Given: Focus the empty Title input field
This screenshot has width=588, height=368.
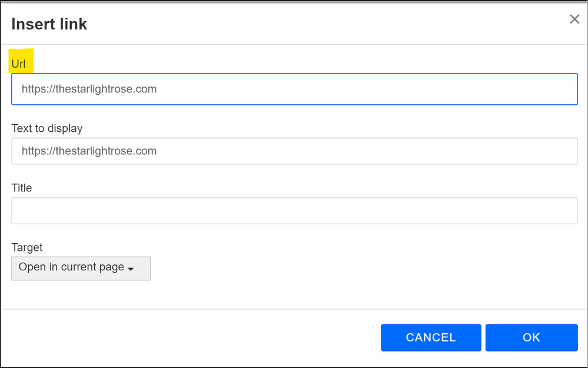Looking at the screenshot, I should pyautogui.click(x=294, y=211).
